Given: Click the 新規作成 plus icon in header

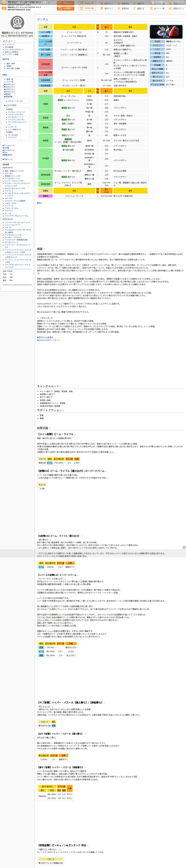Looking at the screenshot, I should coord(119,8).
